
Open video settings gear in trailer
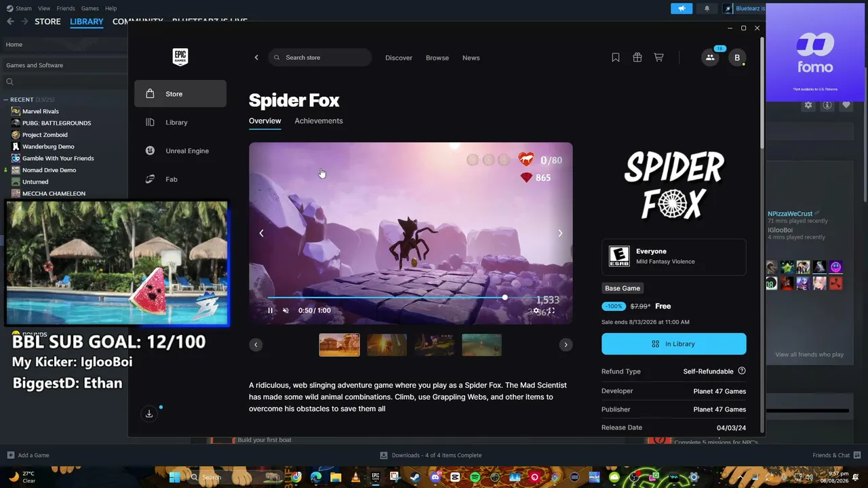[536, 310]
